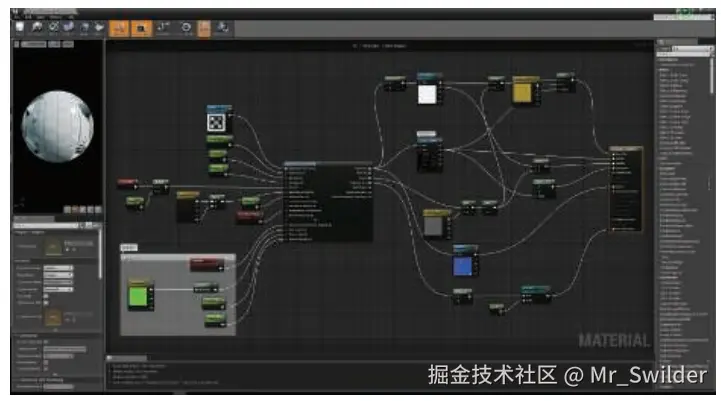
Task: Open the Show button in preview viewport
Action: pos(68,44)
